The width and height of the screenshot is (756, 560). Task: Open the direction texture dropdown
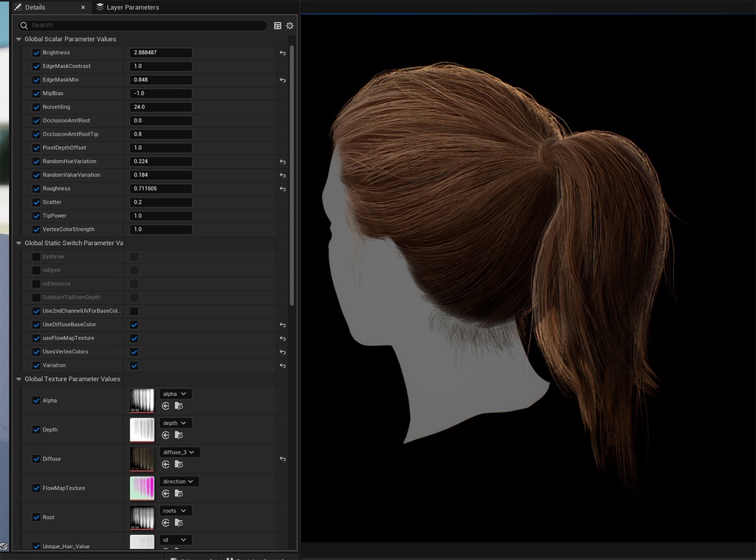click(179, 481)
